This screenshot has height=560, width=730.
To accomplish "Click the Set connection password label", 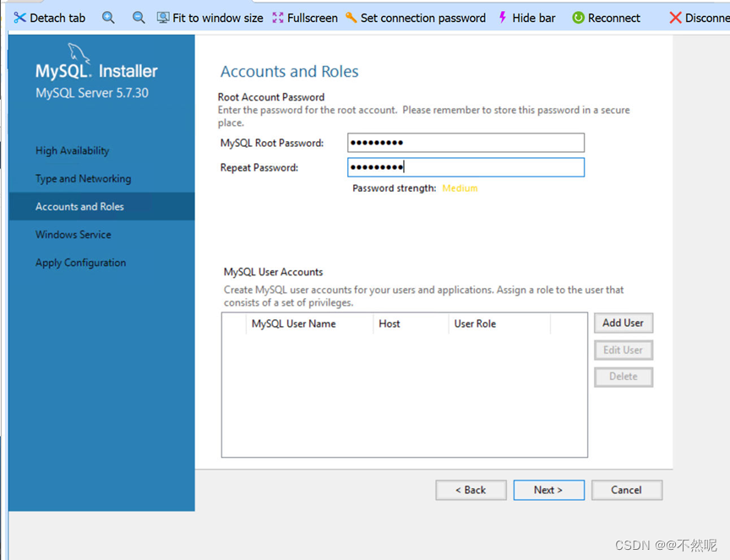I will [423, 18].
